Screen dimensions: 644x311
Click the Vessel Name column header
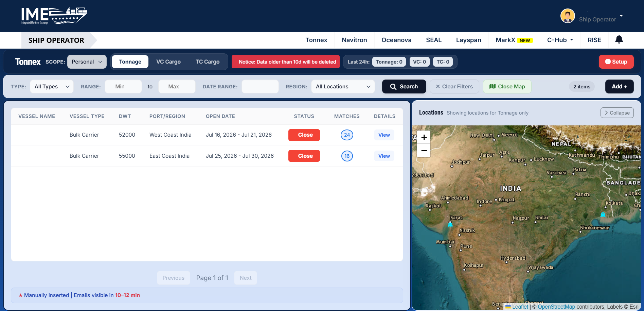click(37, 116)
